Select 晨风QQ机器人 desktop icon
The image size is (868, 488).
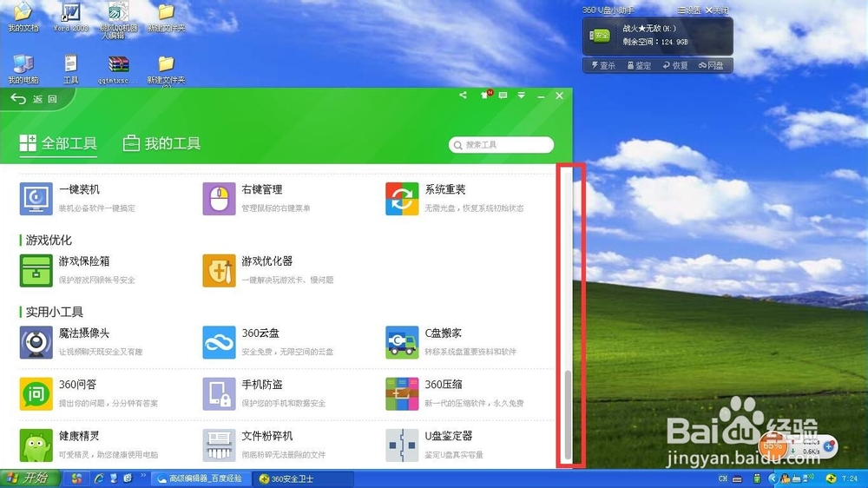point(118,20)
